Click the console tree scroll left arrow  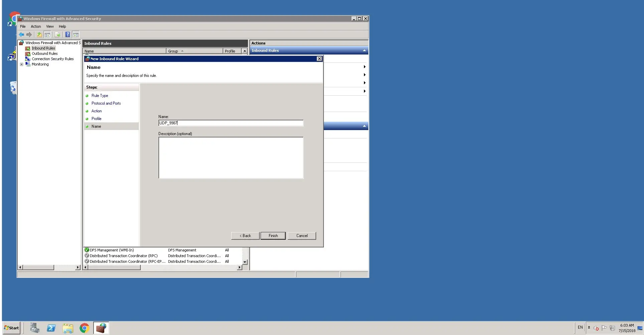20,267
